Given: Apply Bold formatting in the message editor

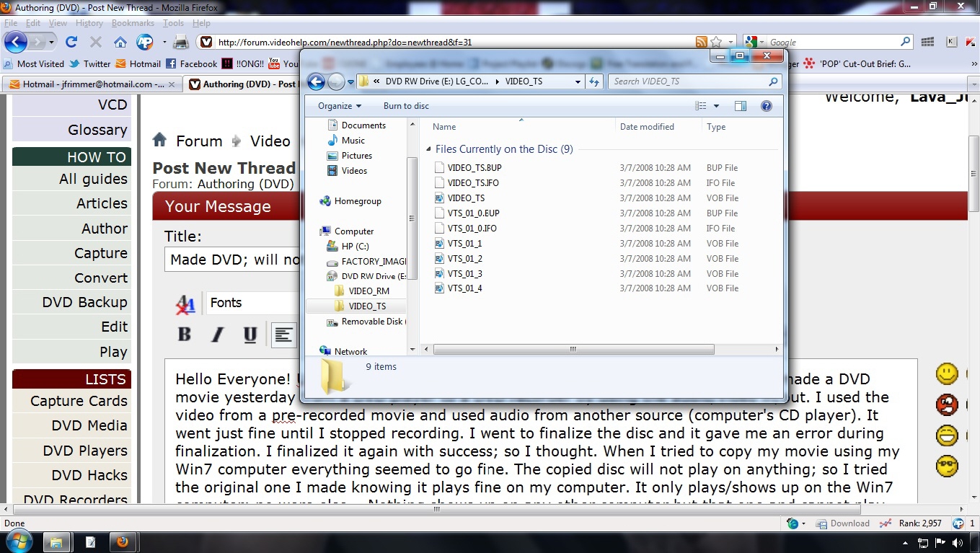Looking at the screenshot, I should (x=185, y=335).
